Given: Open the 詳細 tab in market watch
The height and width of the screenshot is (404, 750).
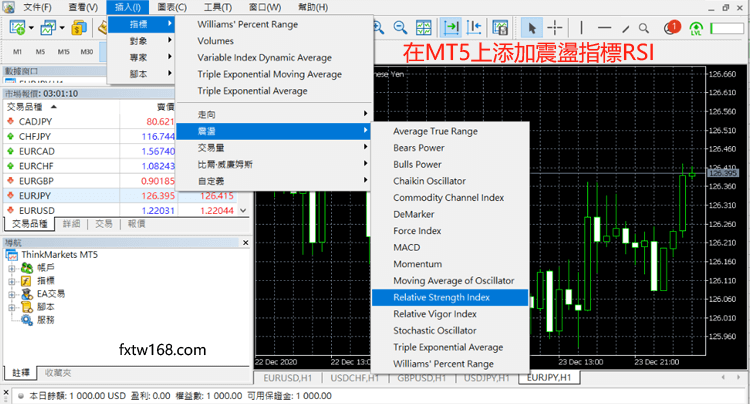Looking at the screenshot, I should click(x=70, y=224).
